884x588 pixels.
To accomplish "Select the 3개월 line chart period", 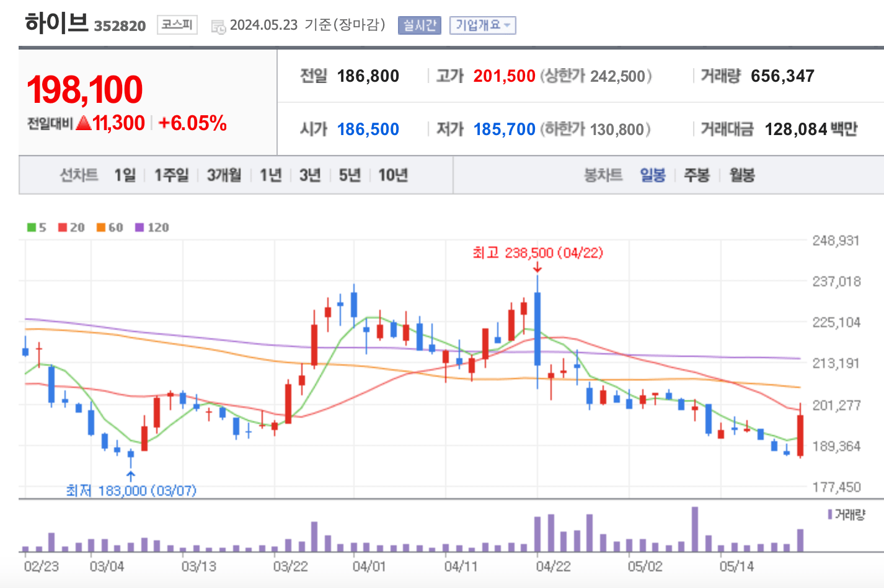I will (x=224, y=175).
